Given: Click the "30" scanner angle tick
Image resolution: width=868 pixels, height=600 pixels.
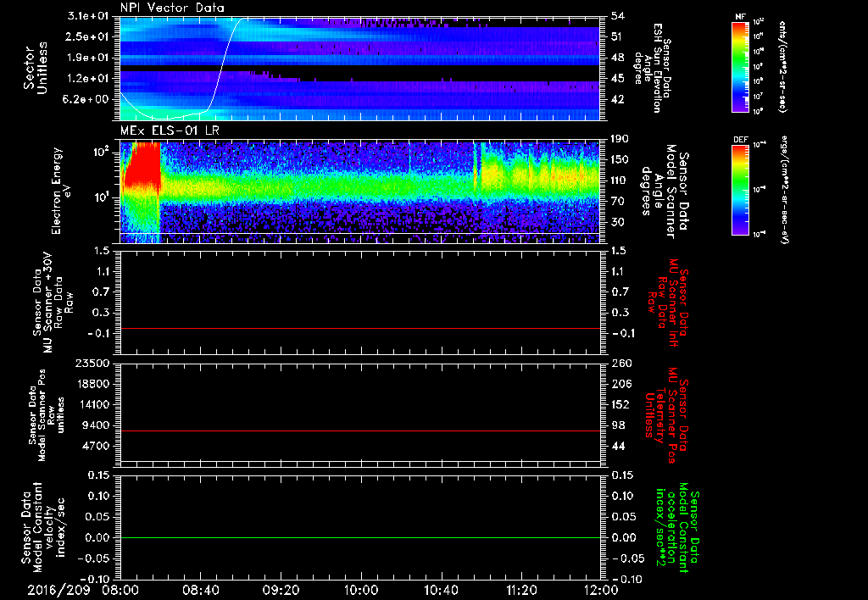Looking at the screenshot, I should 618,222.
